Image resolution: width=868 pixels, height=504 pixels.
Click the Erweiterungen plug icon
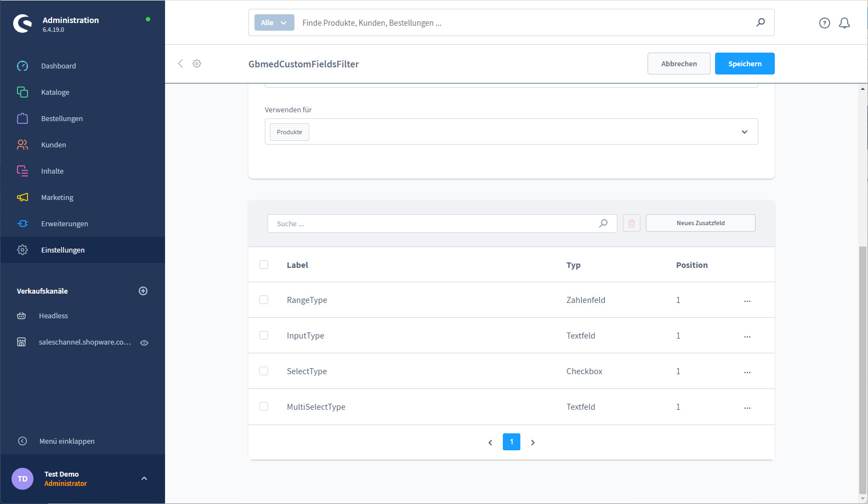tap(22, 224)
